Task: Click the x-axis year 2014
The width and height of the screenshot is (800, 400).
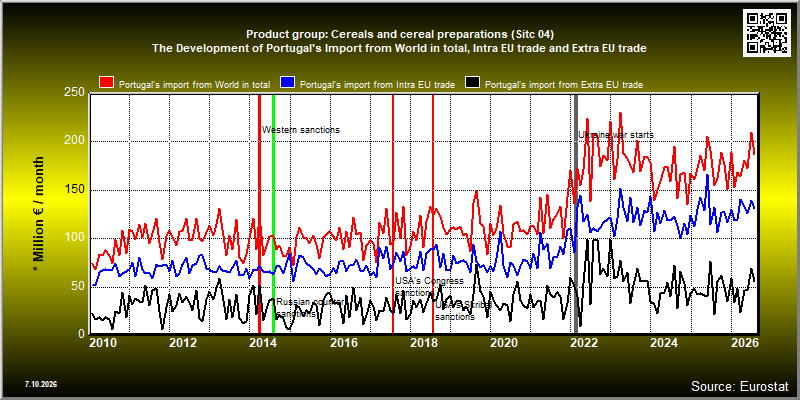Action: [263, 343]
